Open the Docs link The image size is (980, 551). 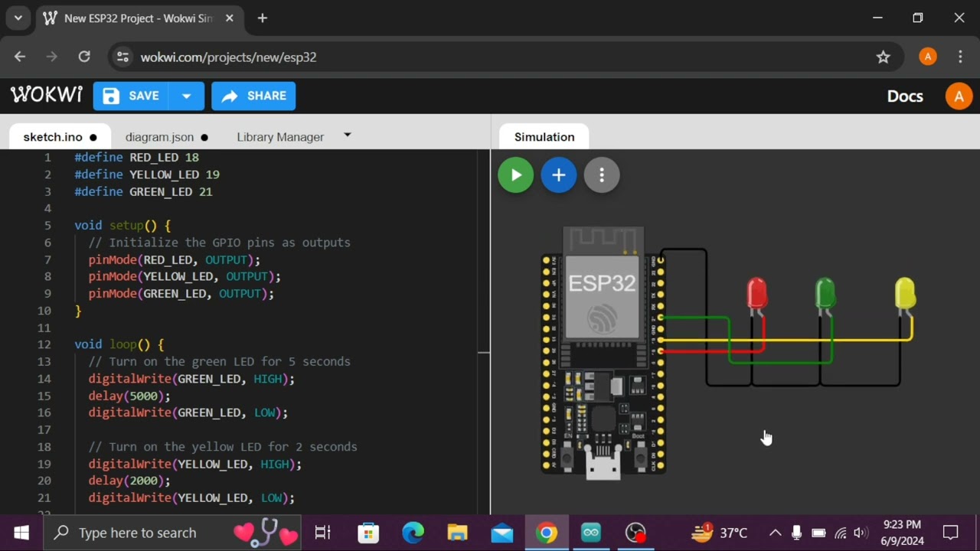coord(905,96)
